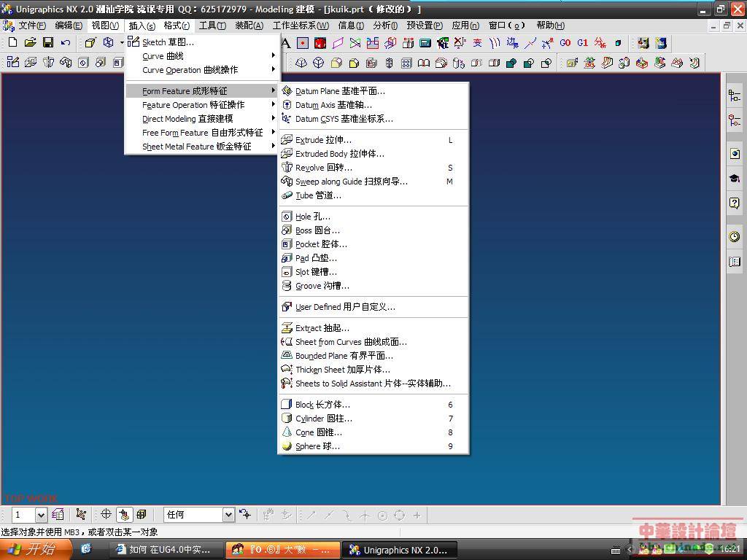Select Extrude 拉伸 from the submenu
The width and height of the screenshot is (747, 560).
(x=373, y=140)
